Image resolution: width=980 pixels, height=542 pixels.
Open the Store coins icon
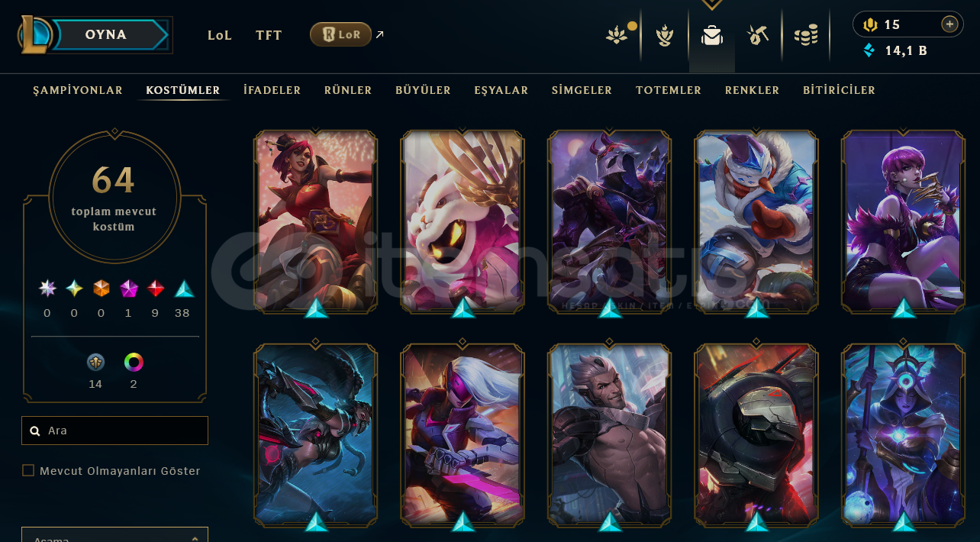(806, 35)
